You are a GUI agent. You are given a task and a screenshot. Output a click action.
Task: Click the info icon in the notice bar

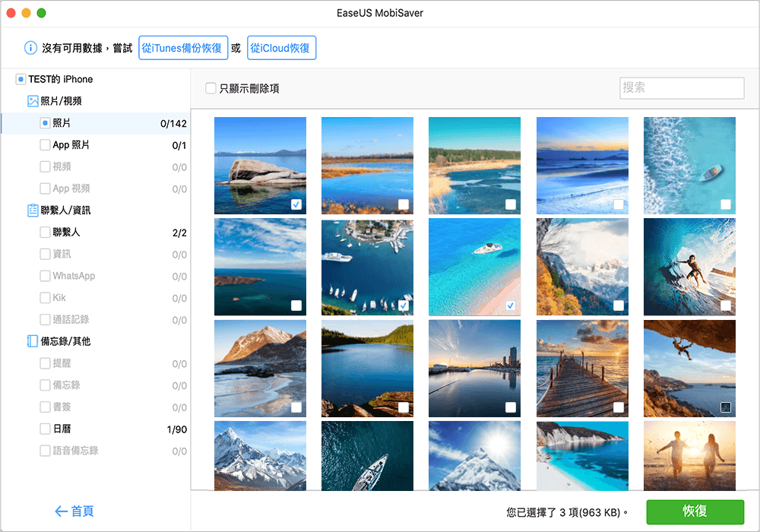click(29, 47)
